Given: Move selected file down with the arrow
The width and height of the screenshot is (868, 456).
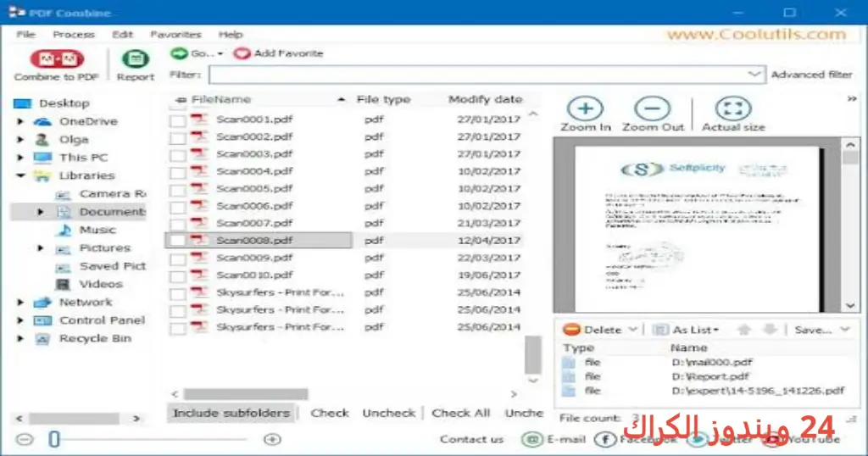Looking at the screenshot, I should pyautogui.click(x=770, y=330).
